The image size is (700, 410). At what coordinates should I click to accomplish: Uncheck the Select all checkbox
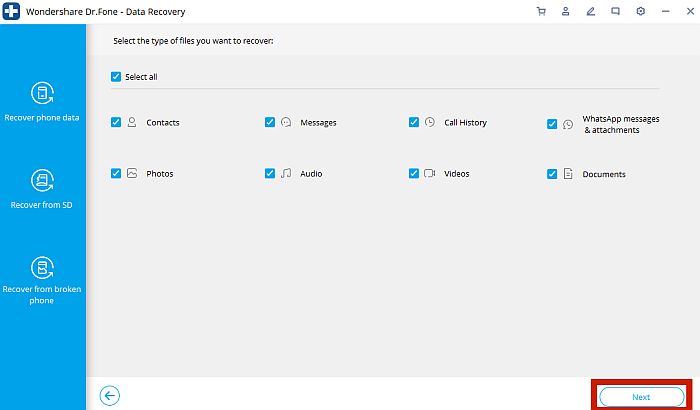coord(116,76)
